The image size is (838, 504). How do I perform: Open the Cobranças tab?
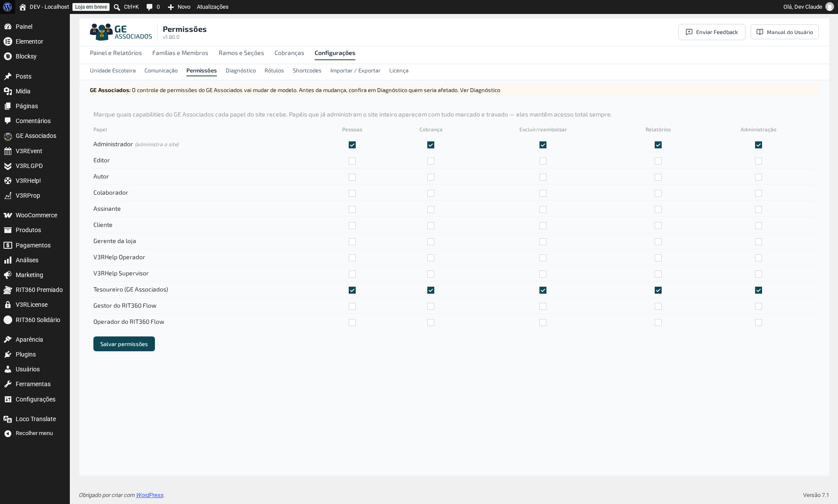(289, 53)
